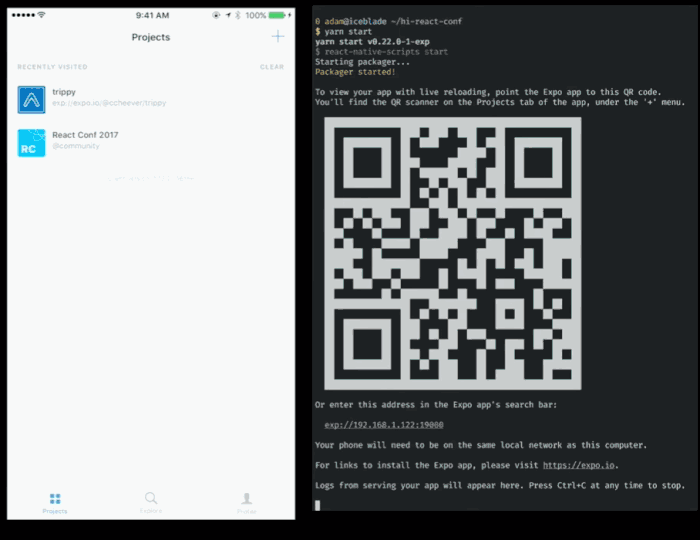
Task: Tap the Wi-Fi status icon
Action: click(x=42, y=15)
